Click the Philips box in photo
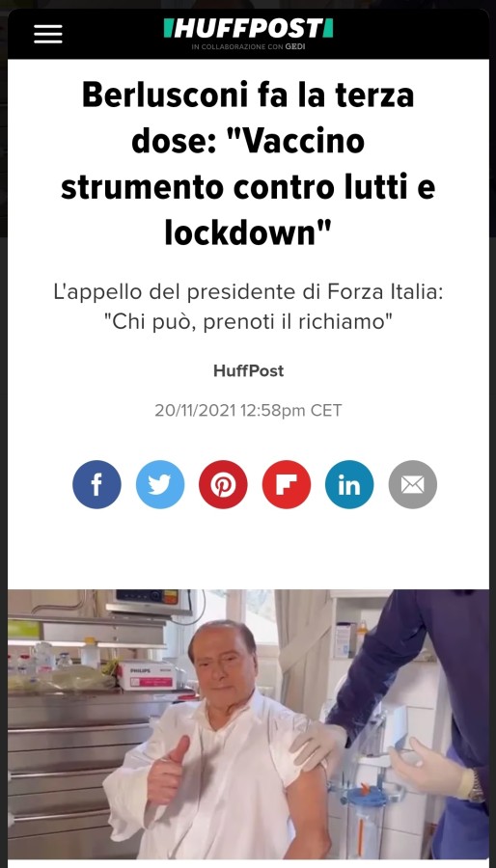496x868 pixels. [x=146, y=675]
